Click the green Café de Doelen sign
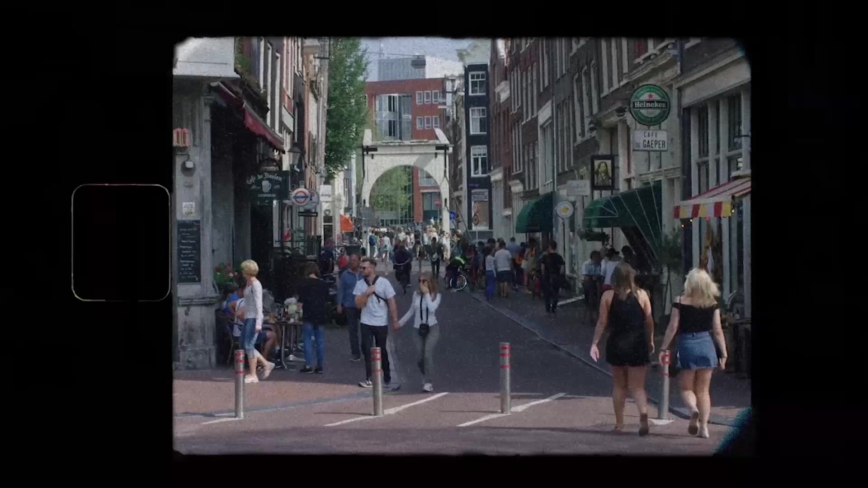The width and height of the screenshot is (868, 488). click(267, 184)
